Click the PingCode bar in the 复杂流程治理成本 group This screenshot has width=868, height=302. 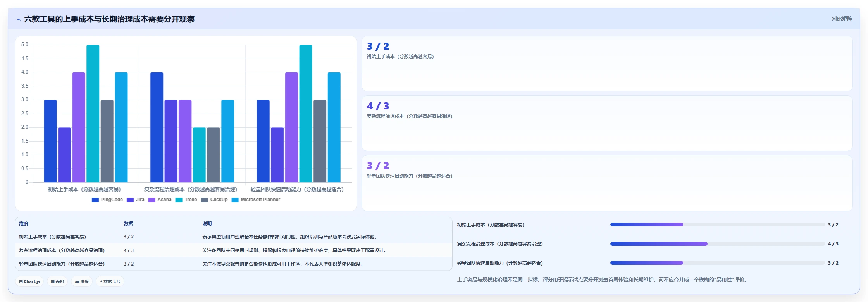coord(157,127)
